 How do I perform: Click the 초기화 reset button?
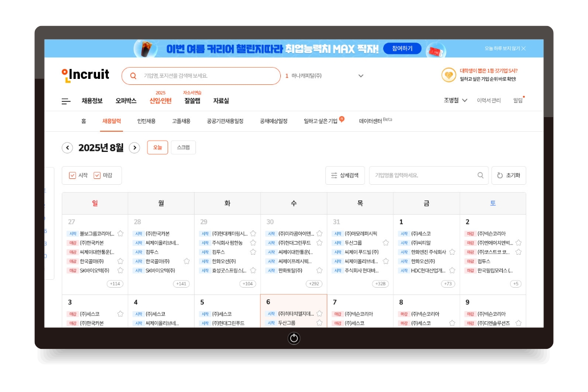pos(509,175)
